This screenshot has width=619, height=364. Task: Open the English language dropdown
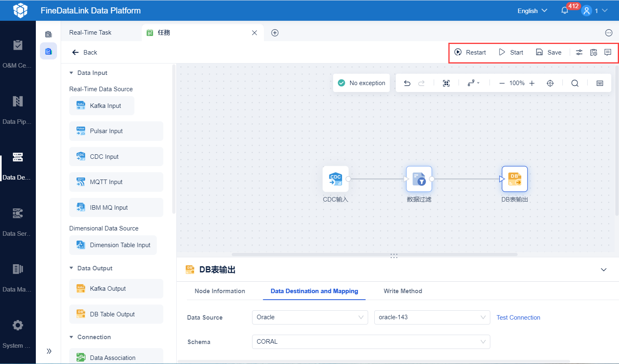[x=532, y=11]
